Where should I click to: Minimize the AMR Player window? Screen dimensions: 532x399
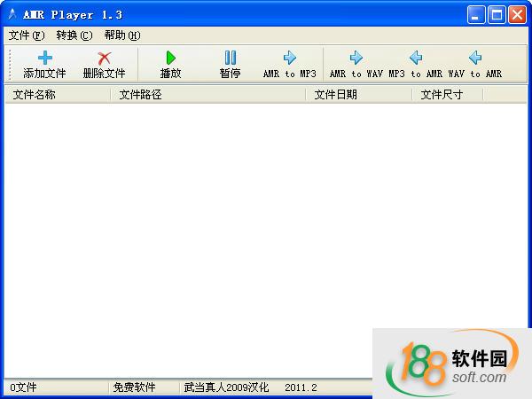coord(476,14)
